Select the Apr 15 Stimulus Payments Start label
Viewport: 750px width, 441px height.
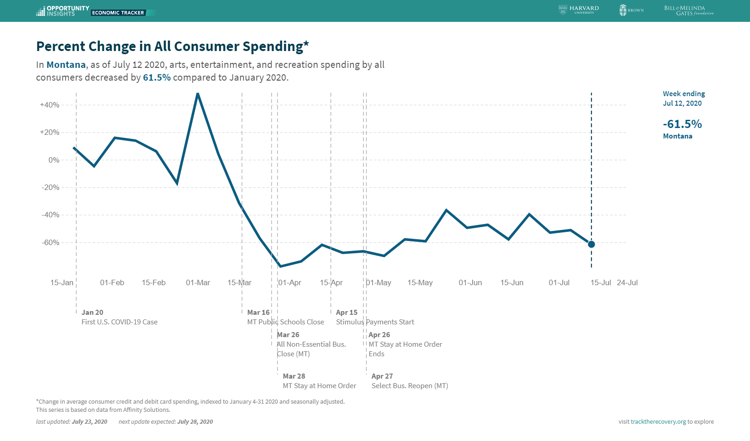click(x=375, y=317)
